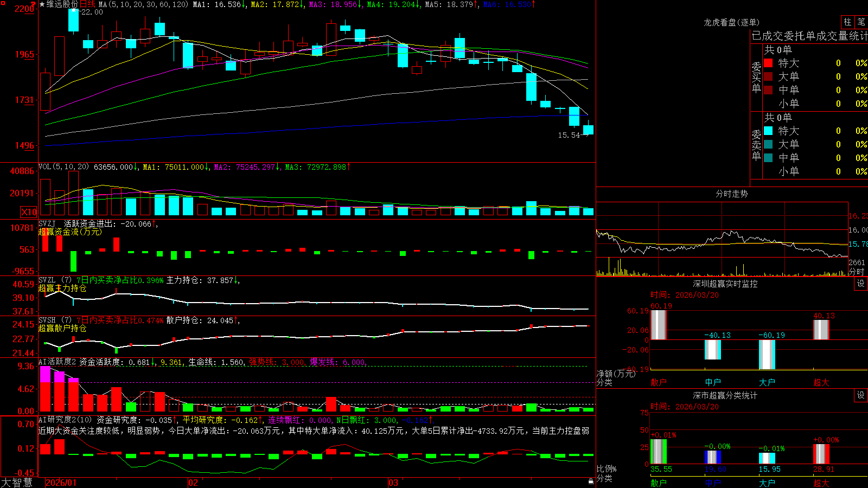The width and height of the screenshot is (868, 488).
Task: Click 超大 label under 深圳超赢实时监控 chart
Action: point(821,382)
